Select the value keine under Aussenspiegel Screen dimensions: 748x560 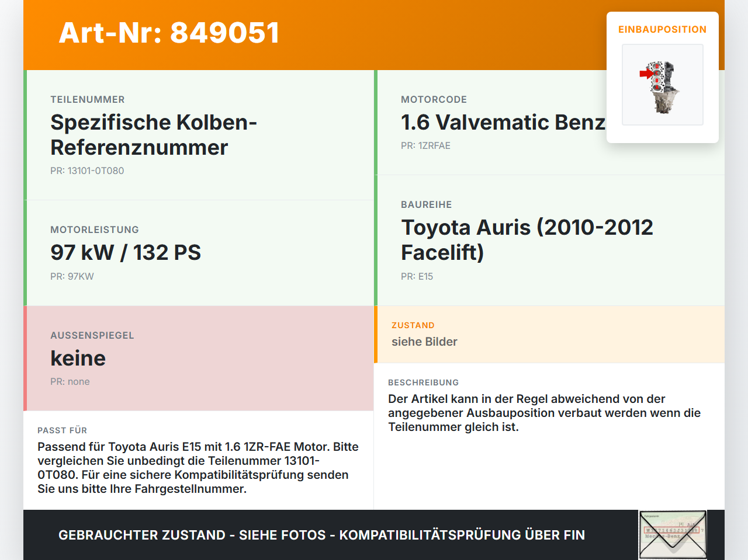(78, 358)
